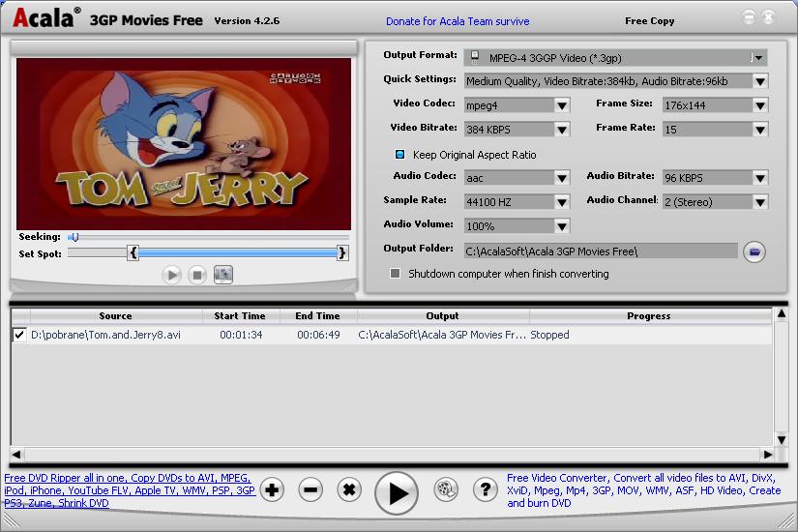The height and width of the screenshot is (532, 798).
Task: Open the Audio Channel dropdown
Action: pos(760,202)
